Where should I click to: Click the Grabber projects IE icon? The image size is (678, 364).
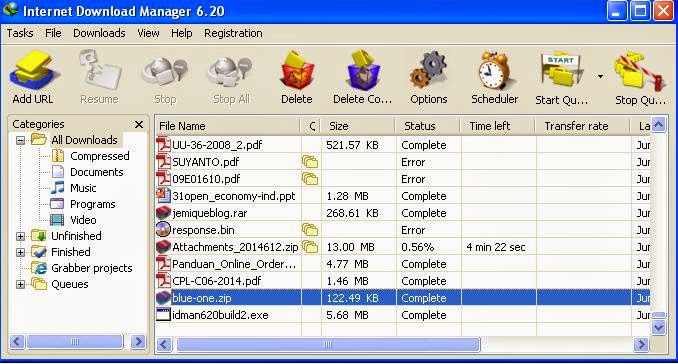(39, 268)
